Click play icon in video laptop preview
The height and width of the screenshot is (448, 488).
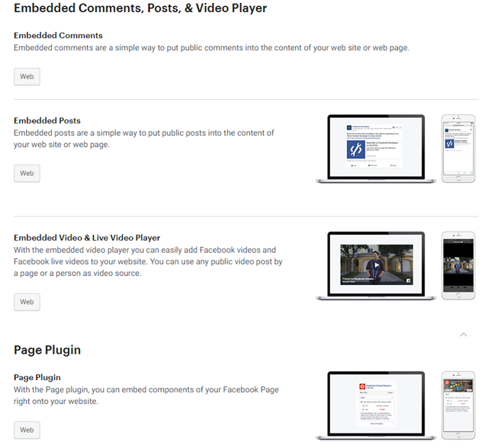[377, 265]
